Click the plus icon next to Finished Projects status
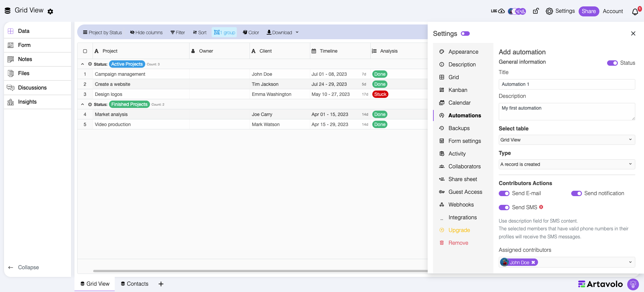This screenshot has height=292, width=644. click(x=90, y=104)
